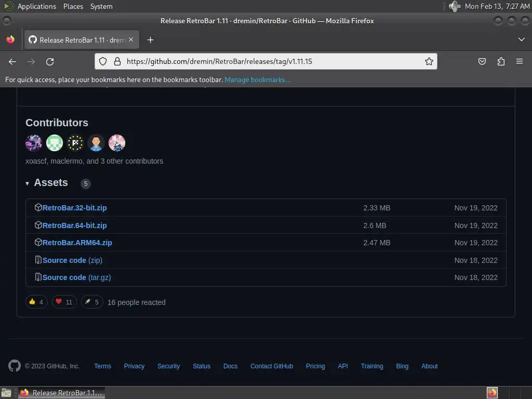The image size is (532, 399).
Task: Click the URL address field
Action: coord(265,61)
